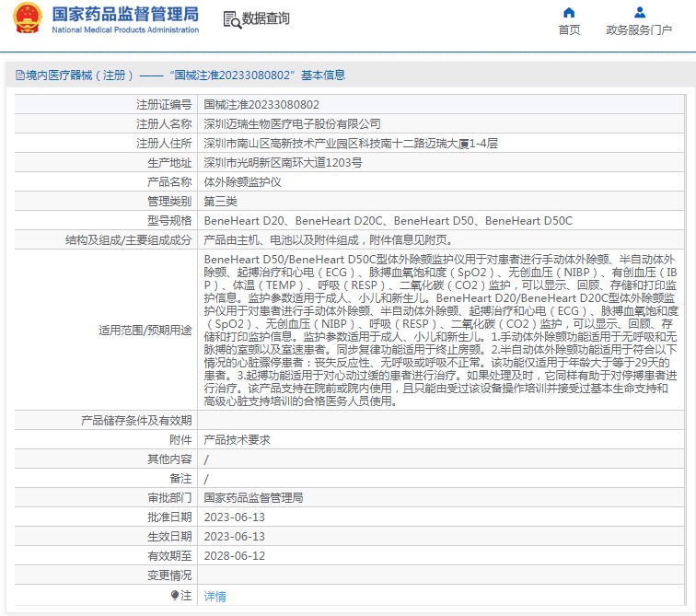
Task: Click the 数据查询 heading text
Action: [x=266, y=19]
